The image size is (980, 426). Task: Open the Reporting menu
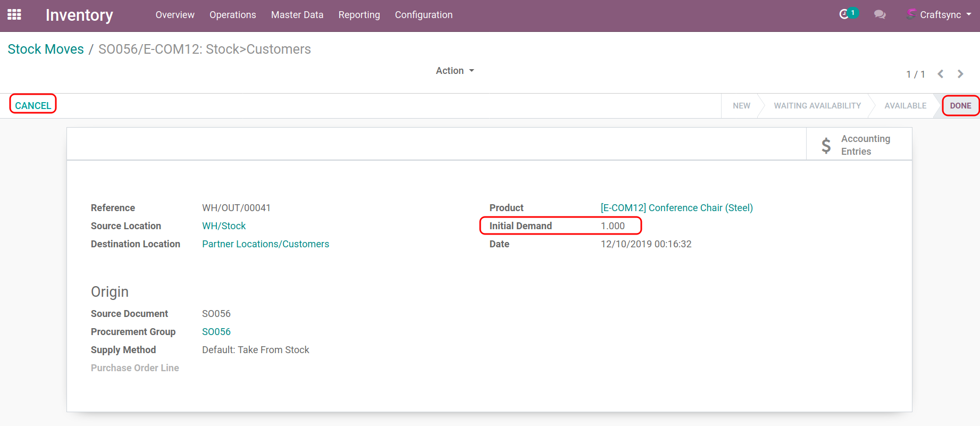(x=359, y=15)
